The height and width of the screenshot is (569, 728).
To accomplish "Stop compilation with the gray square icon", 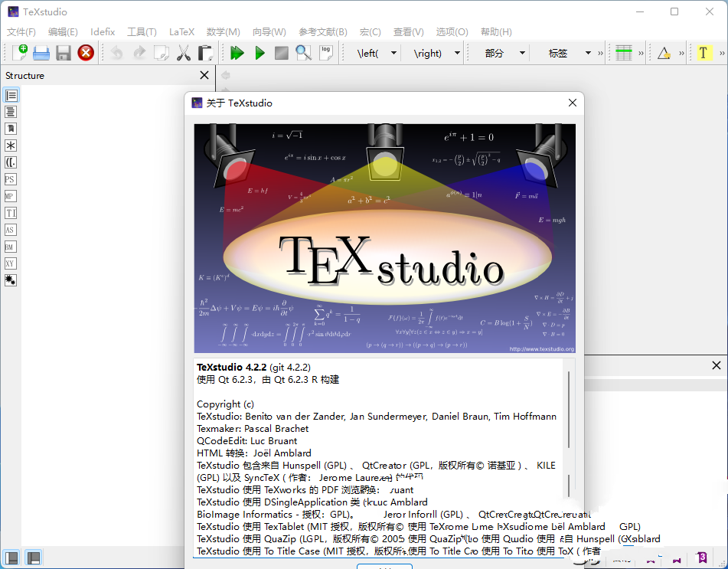I will [x=282, y=53].
